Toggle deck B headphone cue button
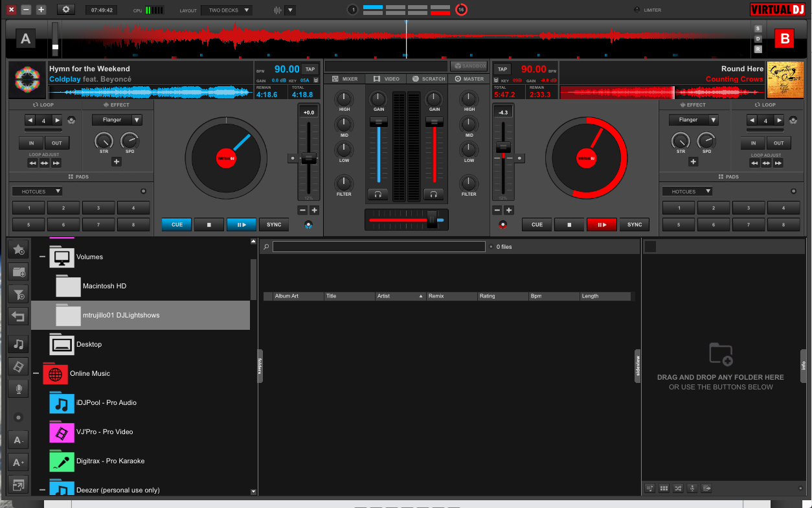 pos(434,194)
